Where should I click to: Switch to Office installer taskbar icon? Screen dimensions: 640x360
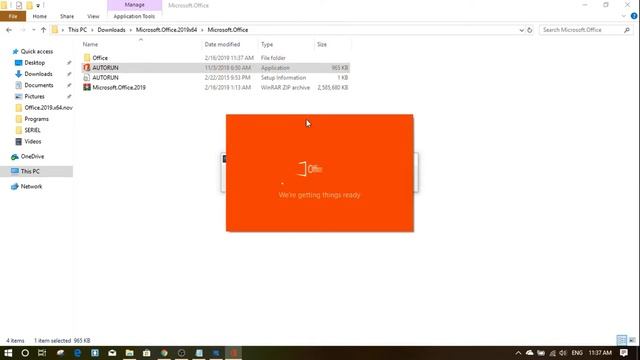point(233,353)
